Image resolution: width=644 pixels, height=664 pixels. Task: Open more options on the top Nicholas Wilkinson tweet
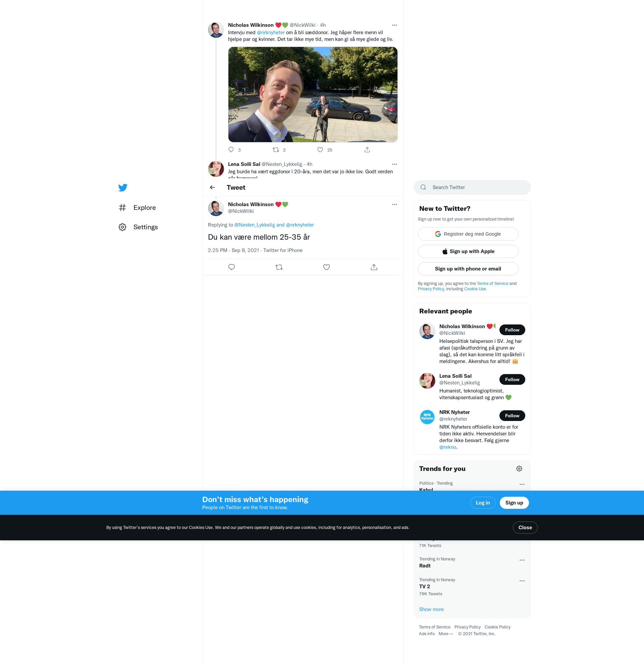(394, 25)
